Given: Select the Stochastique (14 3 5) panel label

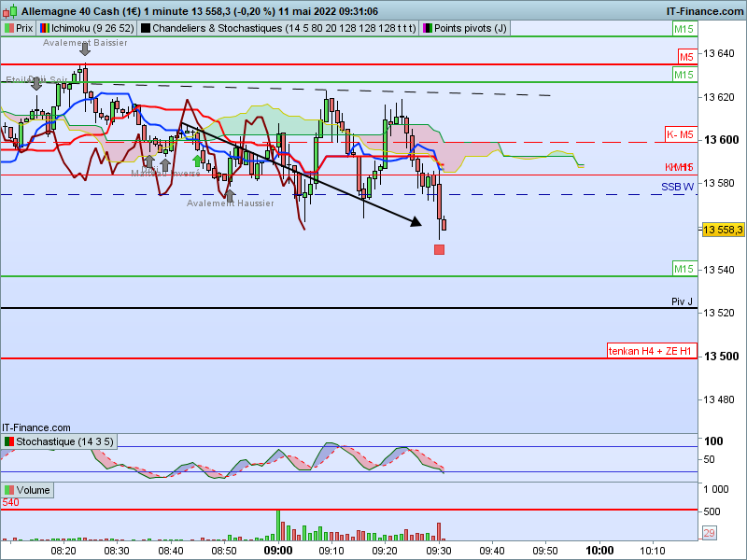Looking at the screenshot, I should [x=59, y=441].
